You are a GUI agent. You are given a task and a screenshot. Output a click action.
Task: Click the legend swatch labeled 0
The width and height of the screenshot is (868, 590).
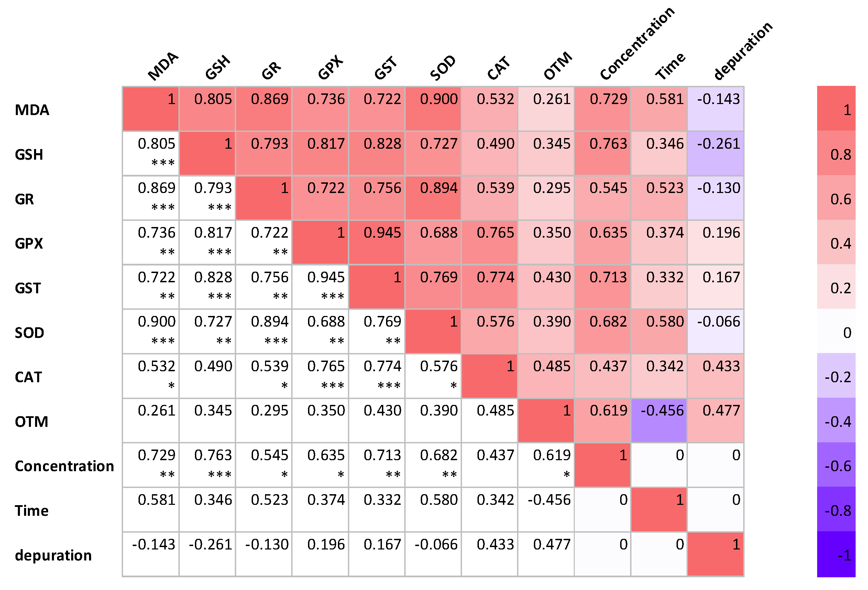point(836,332)
